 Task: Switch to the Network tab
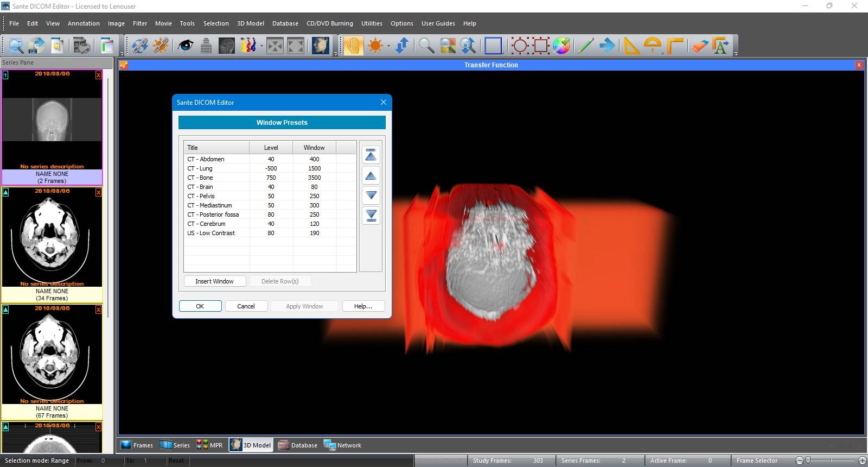coord(342,445)
